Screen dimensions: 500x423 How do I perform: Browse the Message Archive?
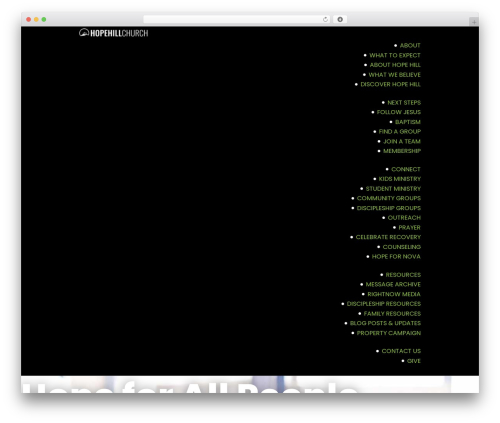click(x=393, y=284)
